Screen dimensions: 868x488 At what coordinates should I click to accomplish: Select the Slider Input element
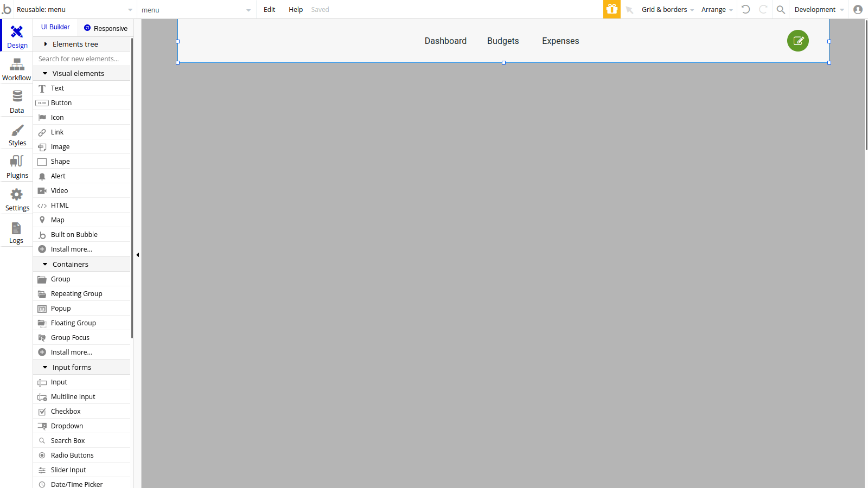click(82, 470)
